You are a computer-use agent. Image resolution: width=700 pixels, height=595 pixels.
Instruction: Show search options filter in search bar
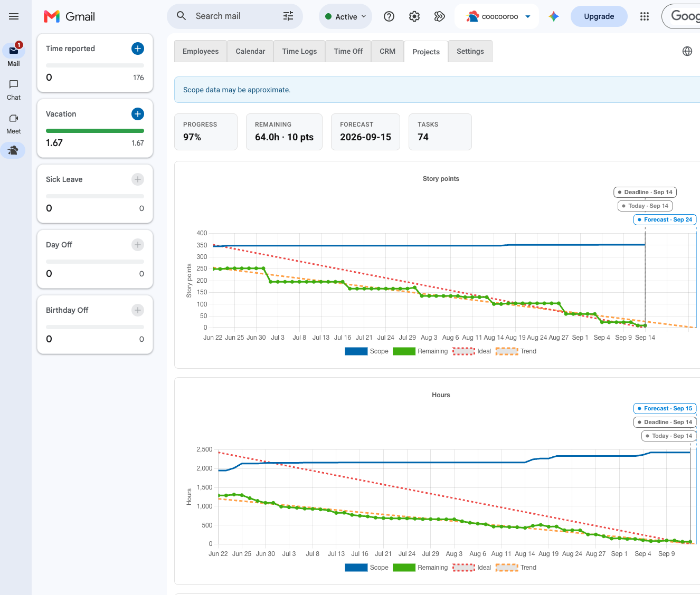[x=288, y=16]
